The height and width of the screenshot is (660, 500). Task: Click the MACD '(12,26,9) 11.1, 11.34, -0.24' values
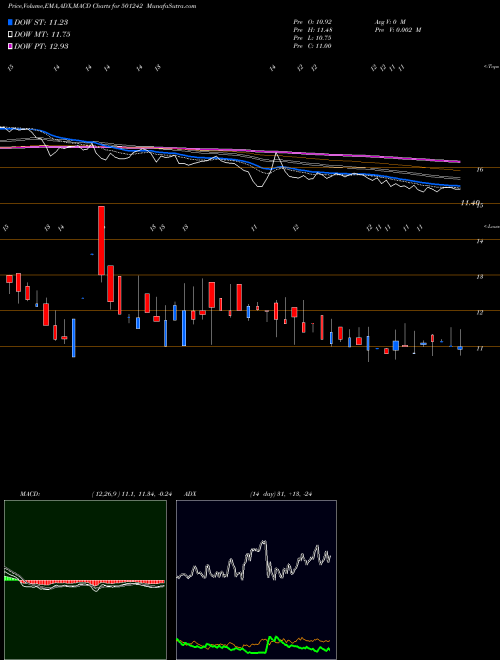(131, 494)
